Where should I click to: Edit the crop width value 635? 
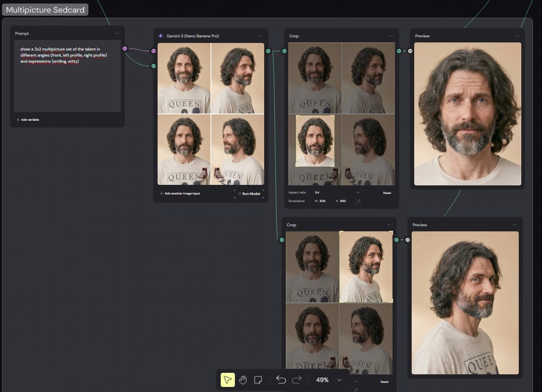[322, 201]
